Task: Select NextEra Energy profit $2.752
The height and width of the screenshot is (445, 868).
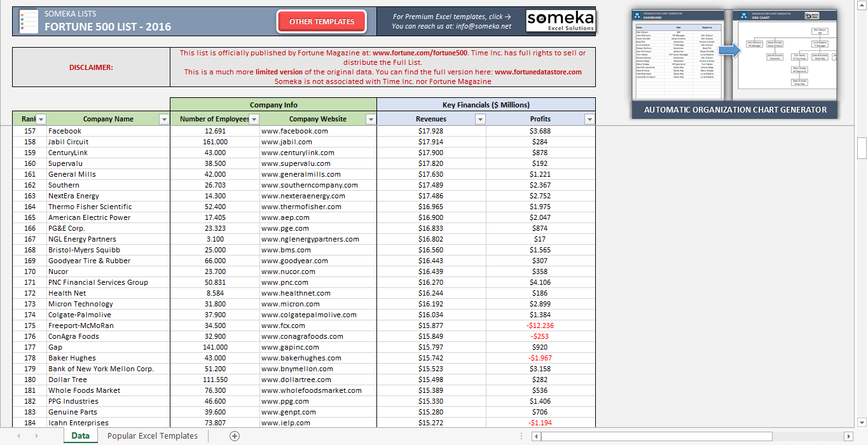Action: pyautogui.click(x=541, y=196)
